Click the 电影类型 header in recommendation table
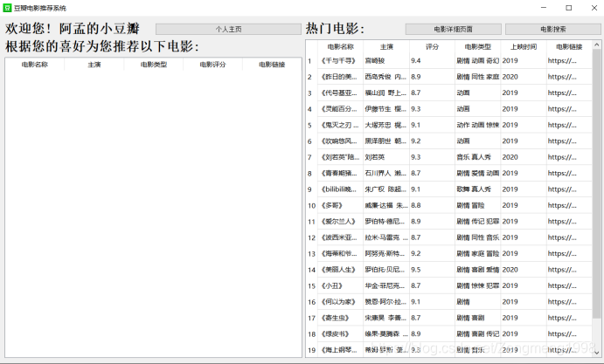 (x=154, y=65)
